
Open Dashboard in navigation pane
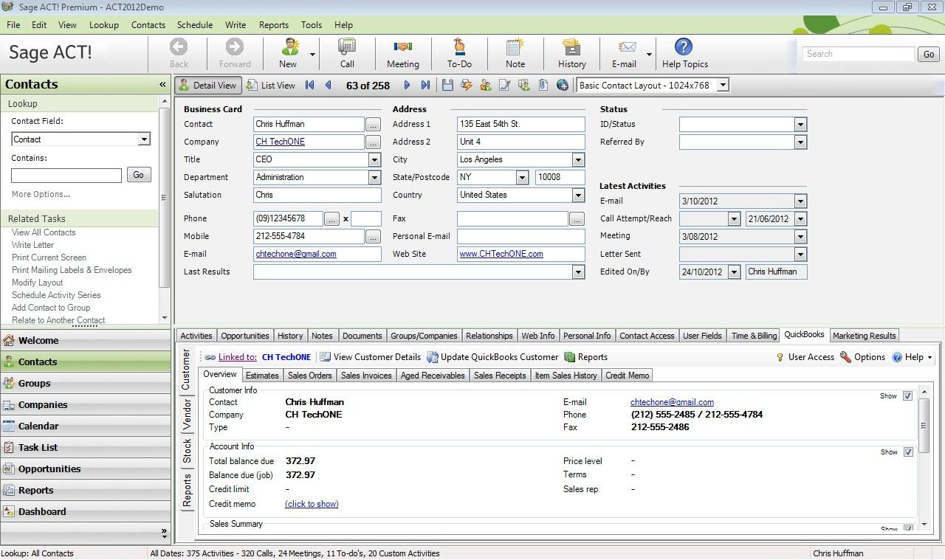click(85, 511)
